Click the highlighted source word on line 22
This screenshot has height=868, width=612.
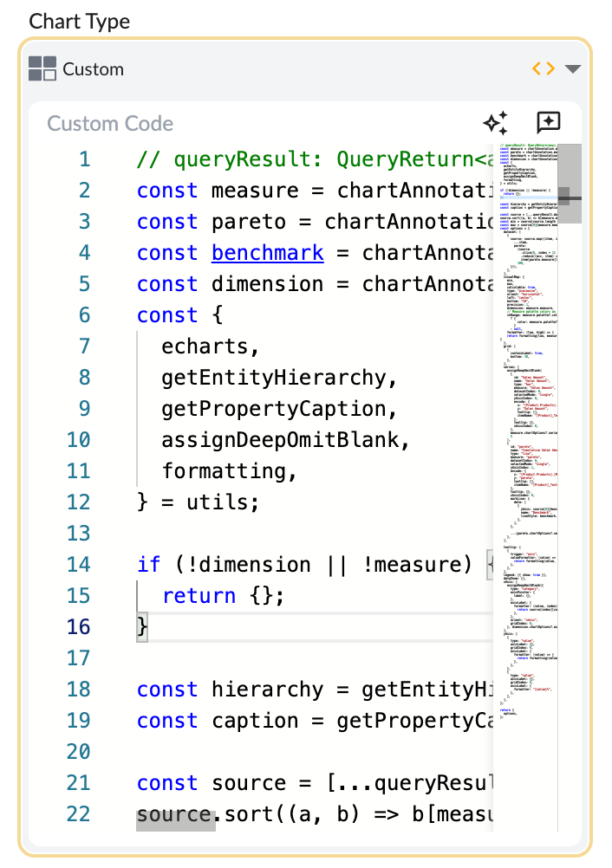coord(174,814)
